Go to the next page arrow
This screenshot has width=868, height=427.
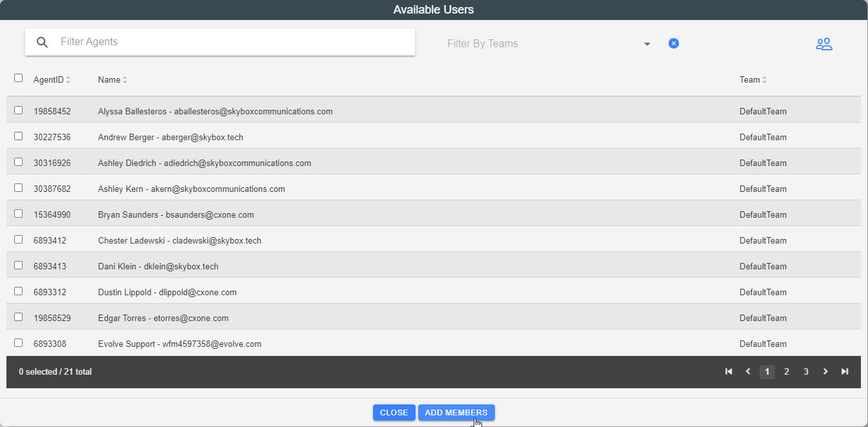825,371
